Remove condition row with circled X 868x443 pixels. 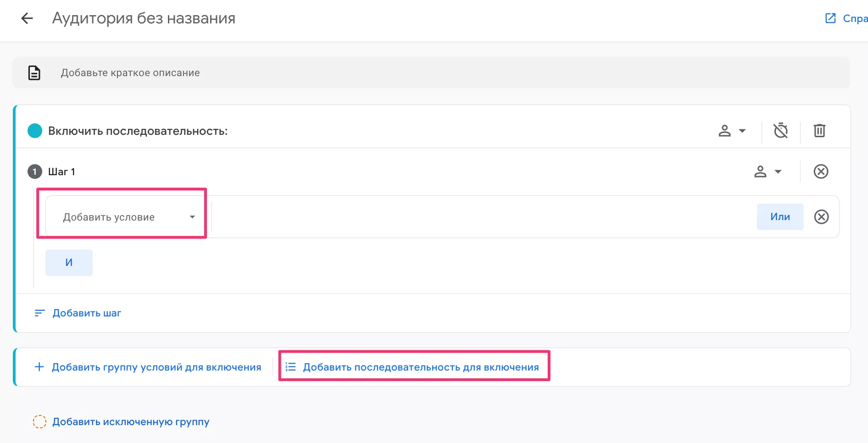coord(821,217)
